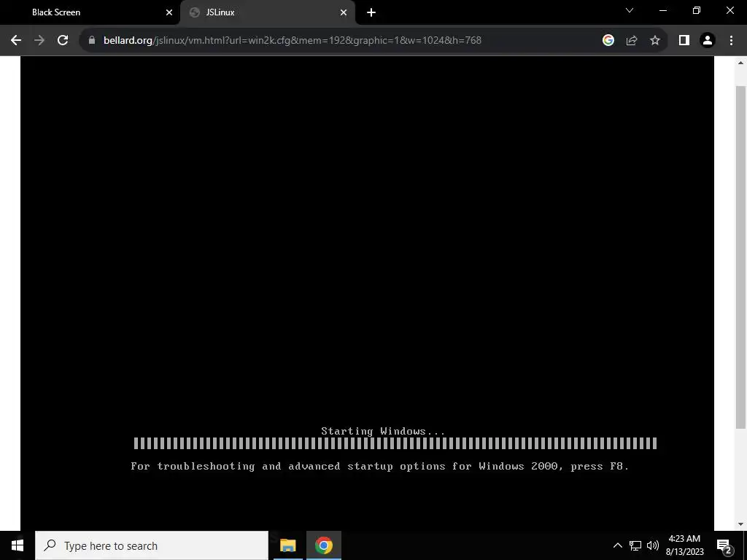Open the Chrome profile avatar menu
The image size is (747, 560).
[708, 41]
